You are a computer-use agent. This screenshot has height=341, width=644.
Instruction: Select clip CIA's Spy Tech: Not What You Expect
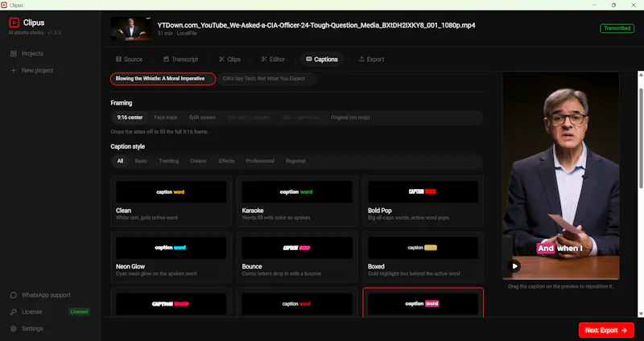coord(266,79)
